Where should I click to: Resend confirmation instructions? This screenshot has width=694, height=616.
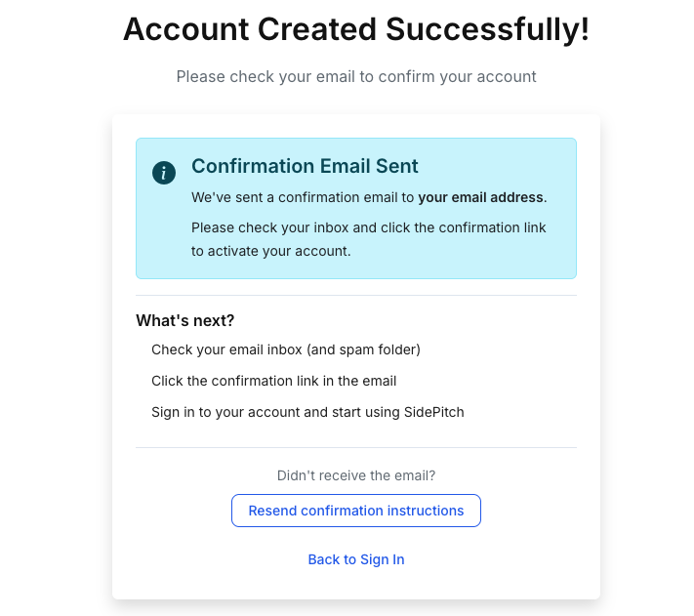[356, 511]
